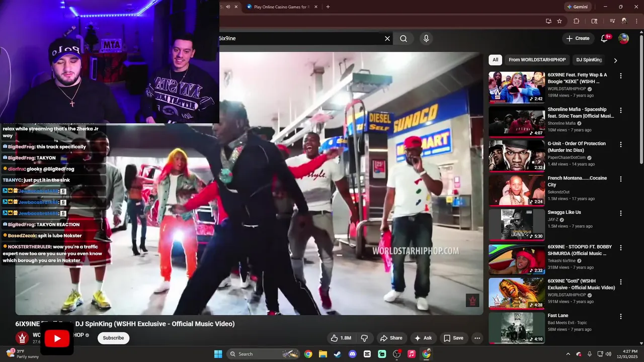Open Chrome's three-dot menu

pyautogui.click(x=635, y=21)
